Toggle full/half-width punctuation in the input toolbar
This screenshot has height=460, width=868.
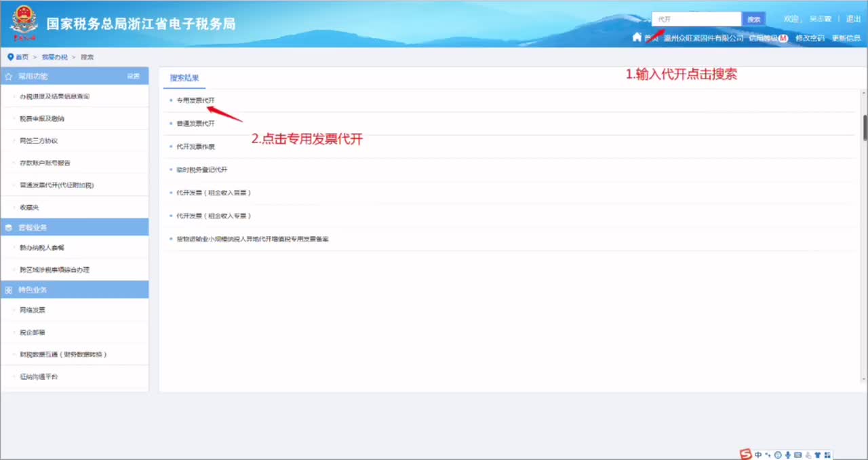click(768, 454)
